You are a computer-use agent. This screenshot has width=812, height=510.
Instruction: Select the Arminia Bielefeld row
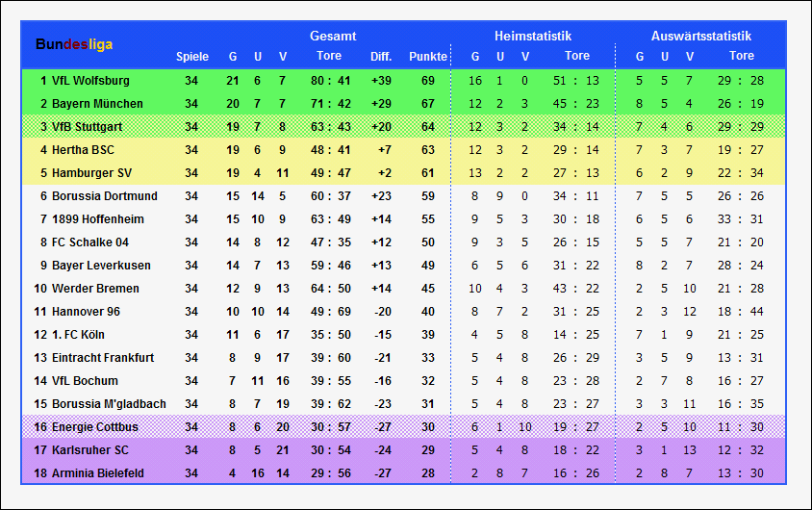403,473
